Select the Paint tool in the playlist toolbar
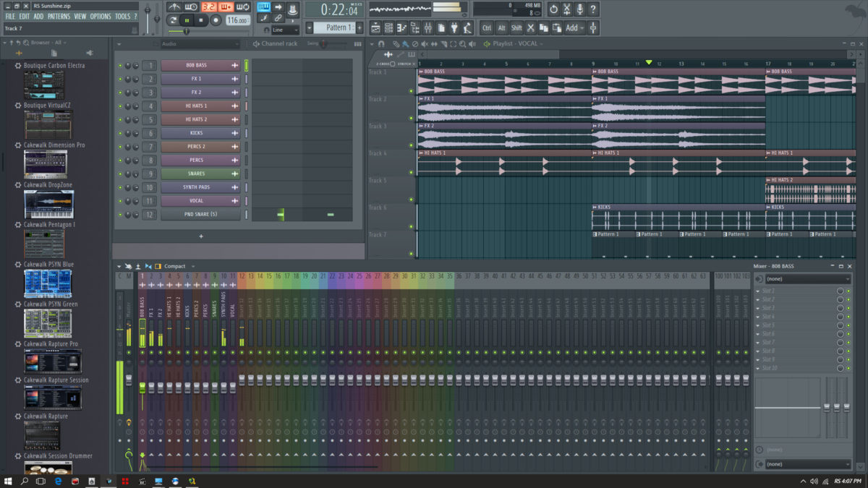This screenshot has width=868, height=488. pos(406,45)
